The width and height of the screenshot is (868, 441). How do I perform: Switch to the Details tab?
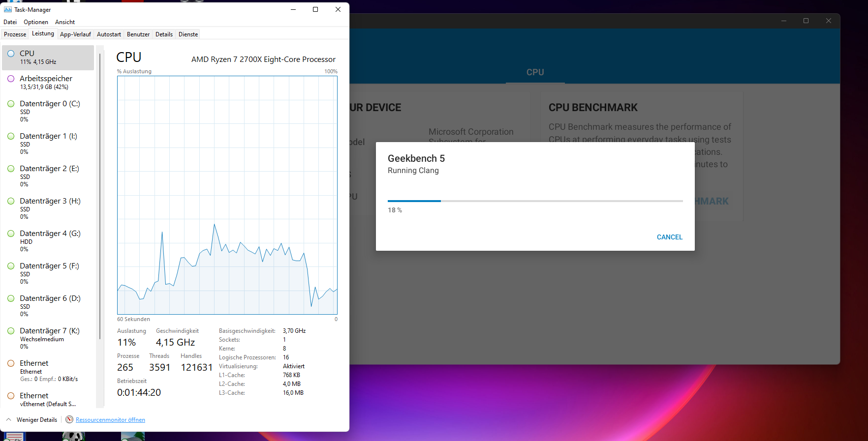point(164,34)
